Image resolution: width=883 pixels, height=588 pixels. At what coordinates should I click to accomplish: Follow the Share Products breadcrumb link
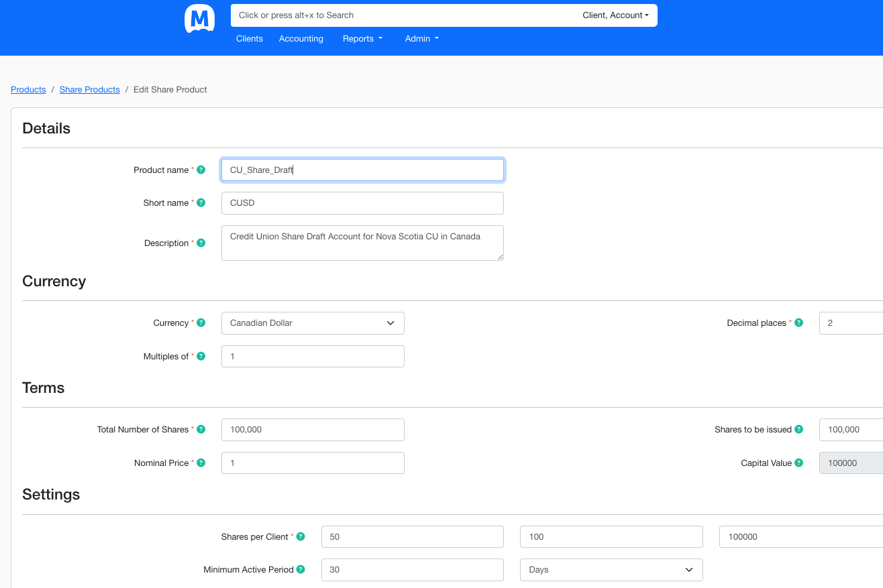pyautogui.click(x=89, y=90)
